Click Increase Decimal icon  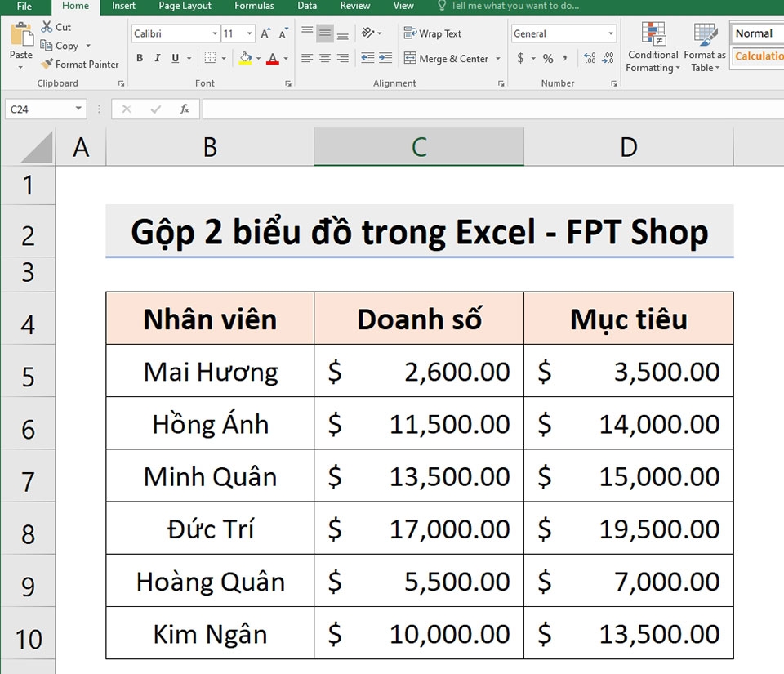click(590, 58)
